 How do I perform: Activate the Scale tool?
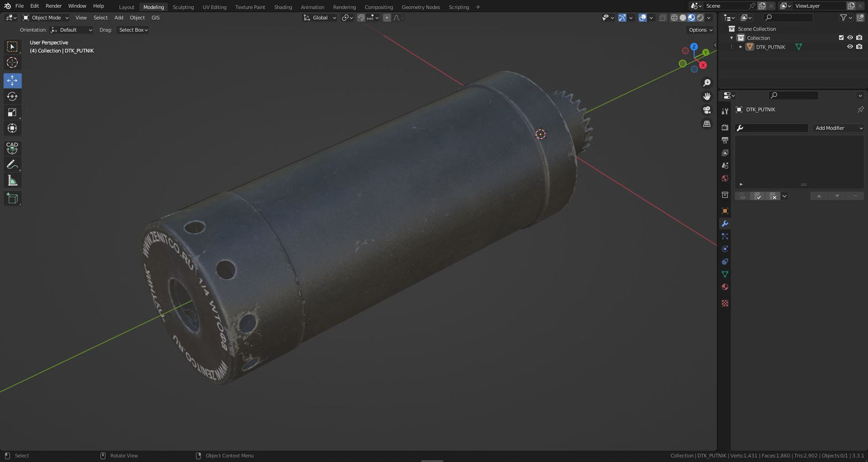tap(12, 112)
